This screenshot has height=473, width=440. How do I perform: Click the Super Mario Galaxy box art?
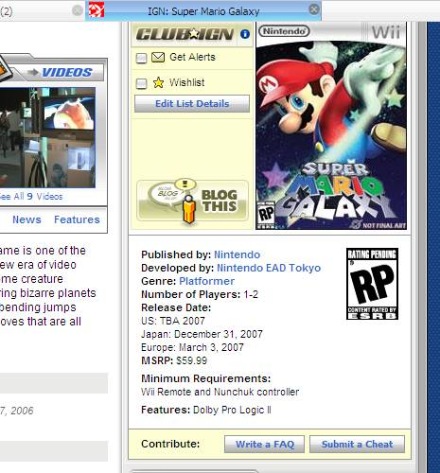point(331,126)
